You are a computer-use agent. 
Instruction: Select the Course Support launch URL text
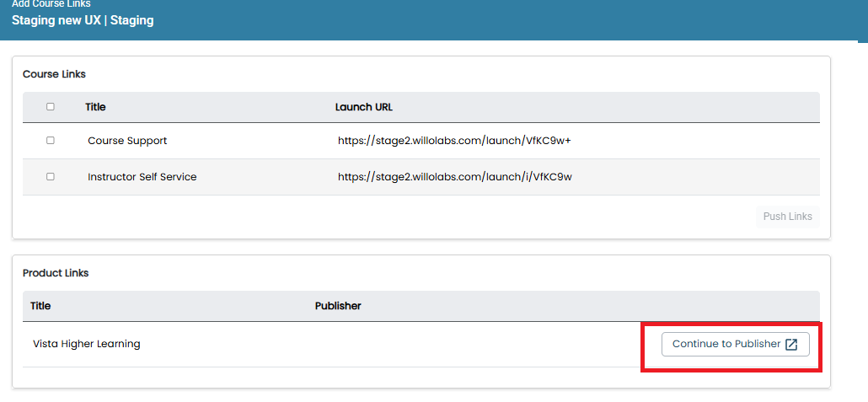click(454, 141)
